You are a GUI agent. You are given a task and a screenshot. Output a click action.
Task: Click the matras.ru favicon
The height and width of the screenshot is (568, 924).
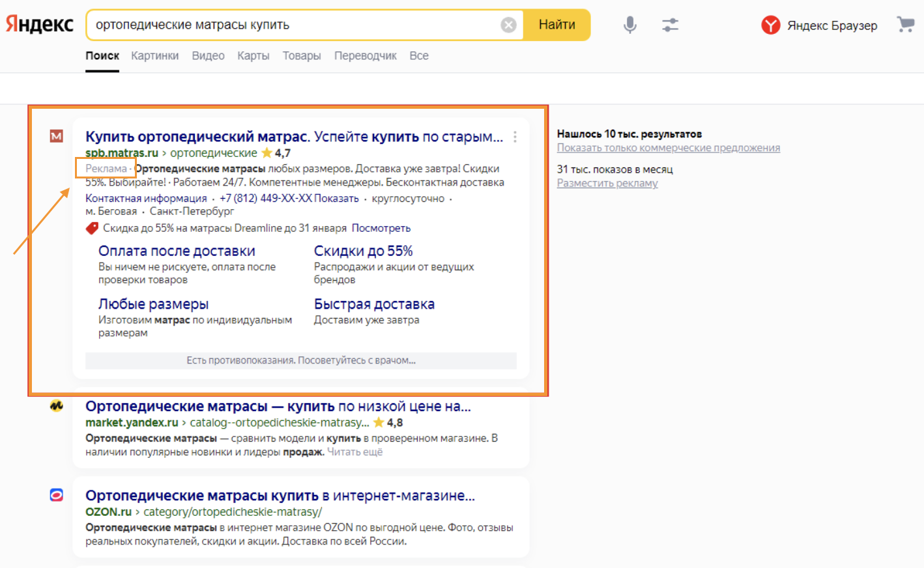click(x=57, y=136)
